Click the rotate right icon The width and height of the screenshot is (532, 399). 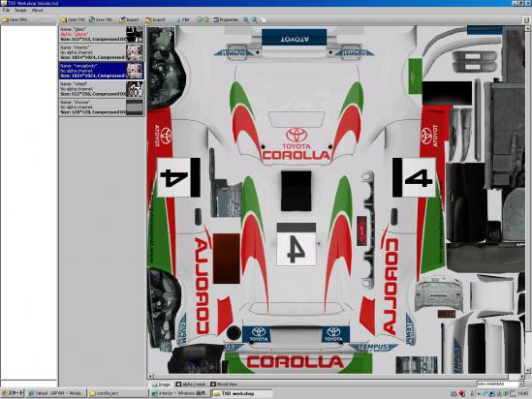point(206,20)
